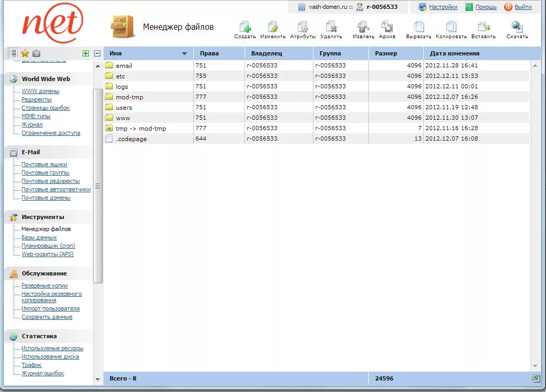Open Планировщик (cron) link
This screenshot has width=546, height=392.
click(48, 246)
